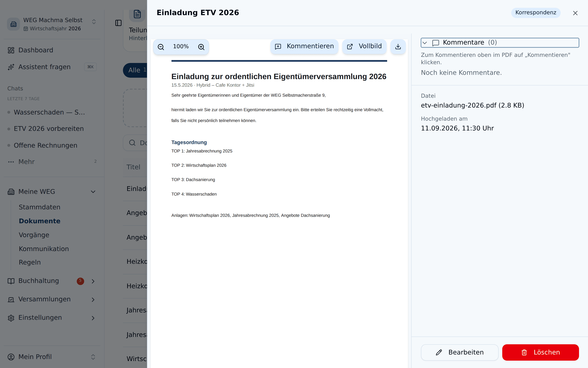
Task: Click the upload date 11.09.2026, 11:30 Uhr
Action: click(x=457, y=128)
